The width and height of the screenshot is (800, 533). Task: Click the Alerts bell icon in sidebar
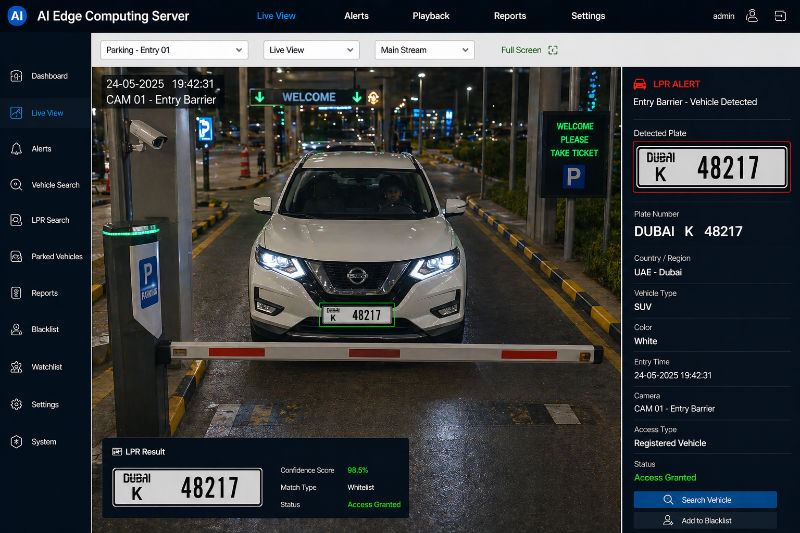pyautogui.click(x=16, y=148)
